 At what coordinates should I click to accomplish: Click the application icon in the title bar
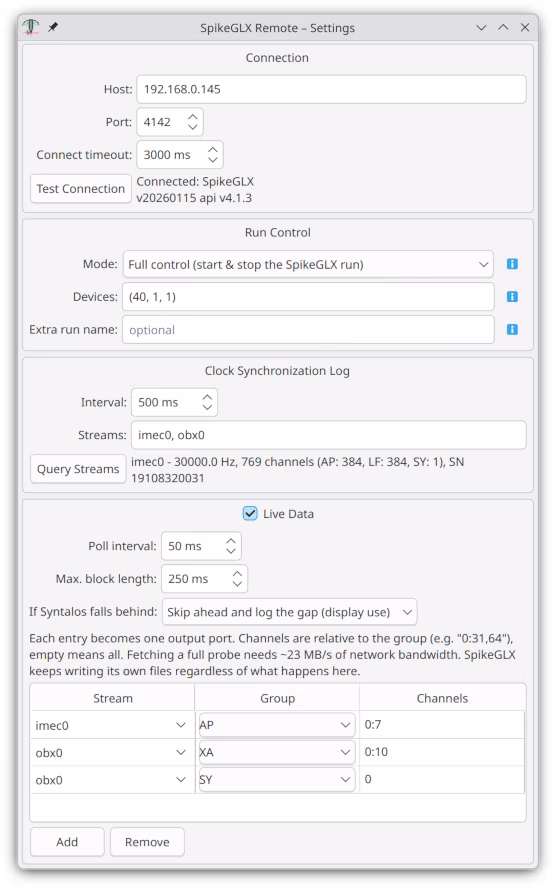point(31,27)
